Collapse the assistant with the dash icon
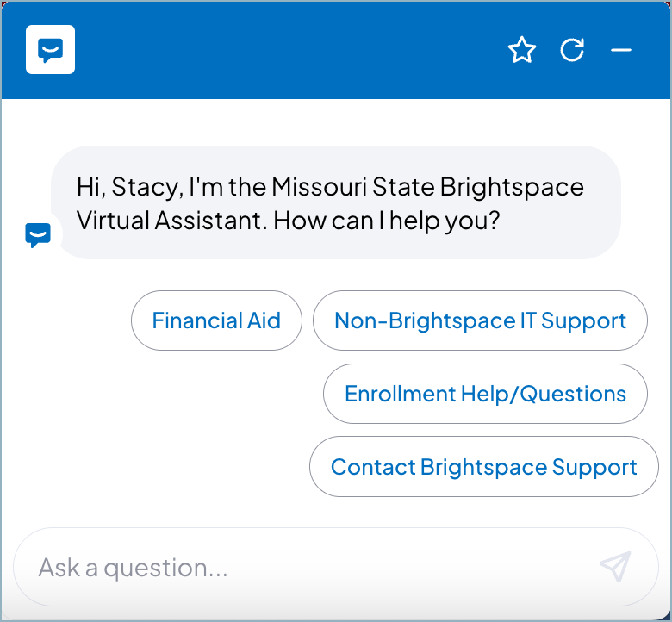The image size is (672, 622). tap(621, 50)
